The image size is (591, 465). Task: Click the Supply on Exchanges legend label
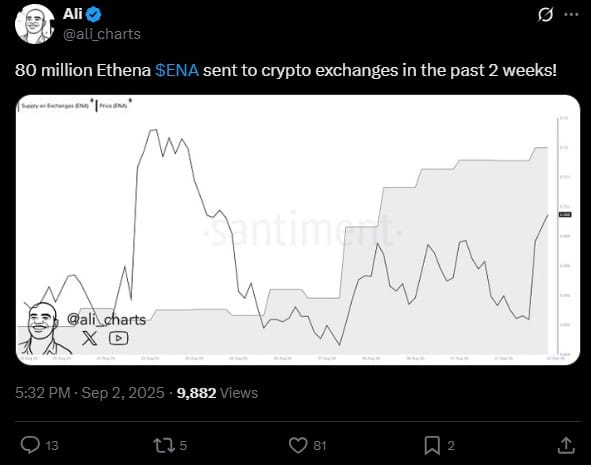[55, 106]
